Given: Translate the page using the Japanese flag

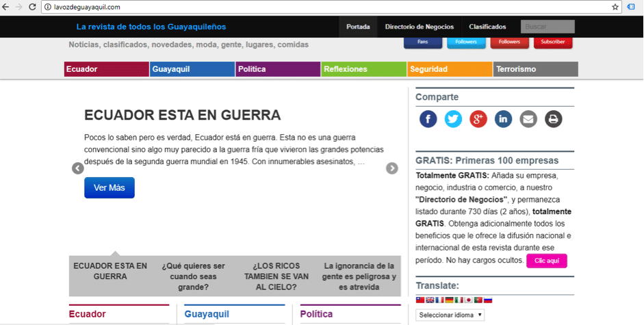Looking at the screenshot, I should [x=469, y=300].
